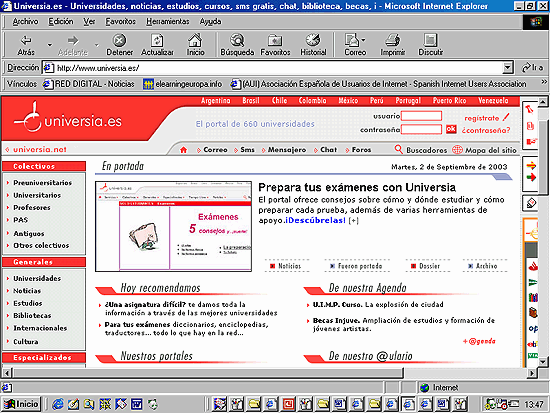The width and height of the screenshot is (550, 413).
Task: Open the Discutir toolbar button
Action: (430, 45)
